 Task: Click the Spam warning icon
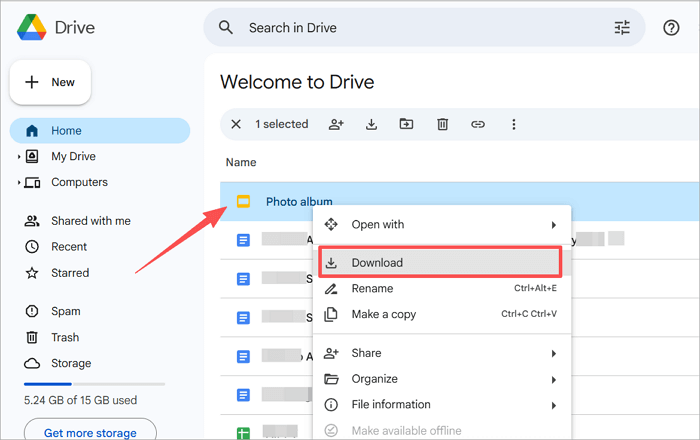pyautogui.click(x=32, y=311)
